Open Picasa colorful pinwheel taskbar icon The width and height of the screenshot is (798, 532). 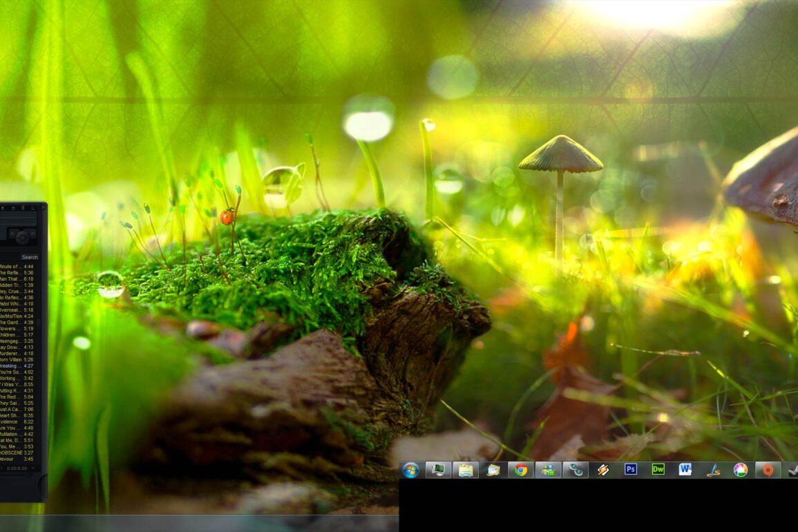point(740,470)
